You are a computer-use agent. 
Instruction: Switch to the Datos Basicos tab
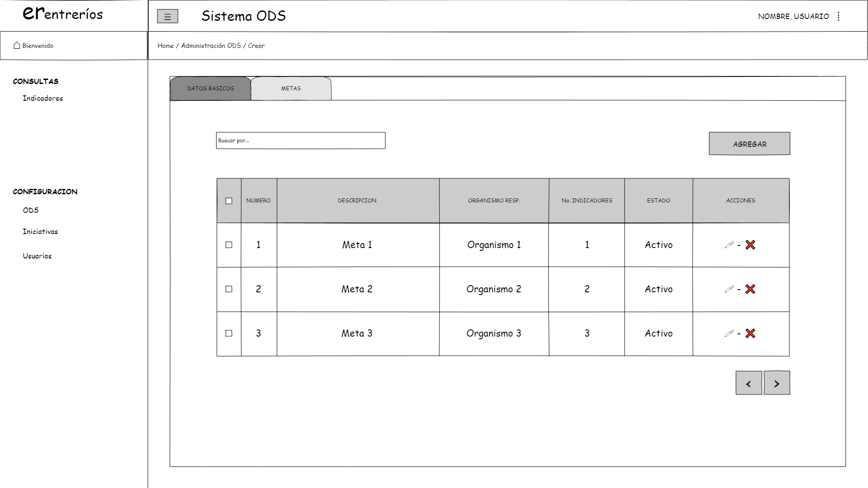coord(210,89)
